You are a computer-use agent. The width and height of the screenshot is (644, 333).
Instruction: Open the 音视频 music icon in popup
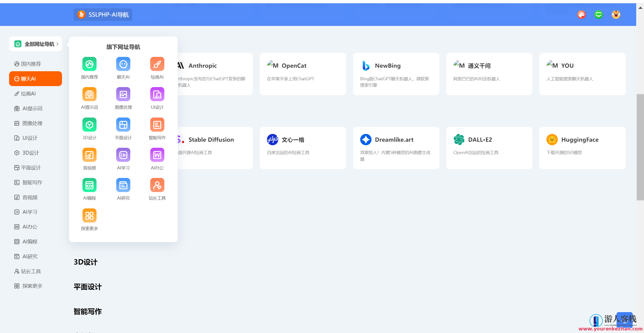[89, 155]
